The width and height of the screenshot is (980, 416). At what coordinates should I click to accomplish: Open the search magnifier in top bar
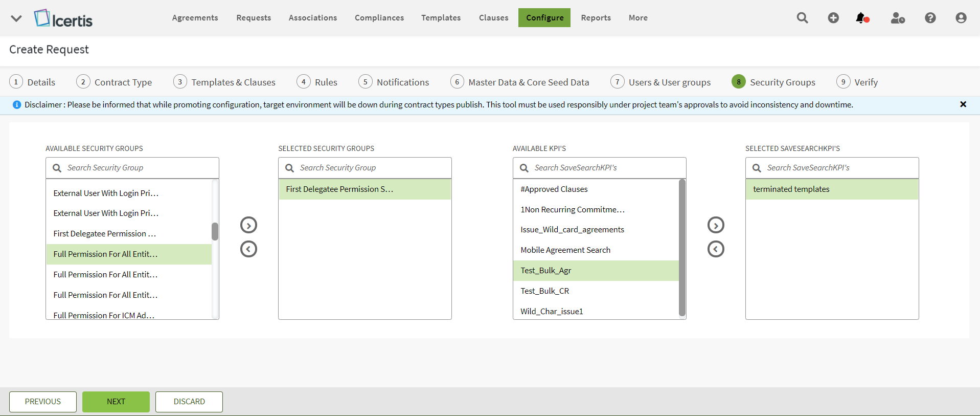click(802, 18)
